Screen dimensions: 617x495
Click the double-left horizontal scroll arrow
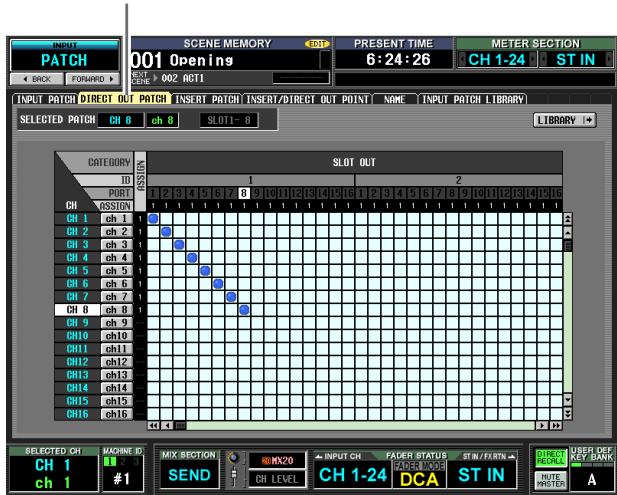pyautogui.click(x=153, y=425)
